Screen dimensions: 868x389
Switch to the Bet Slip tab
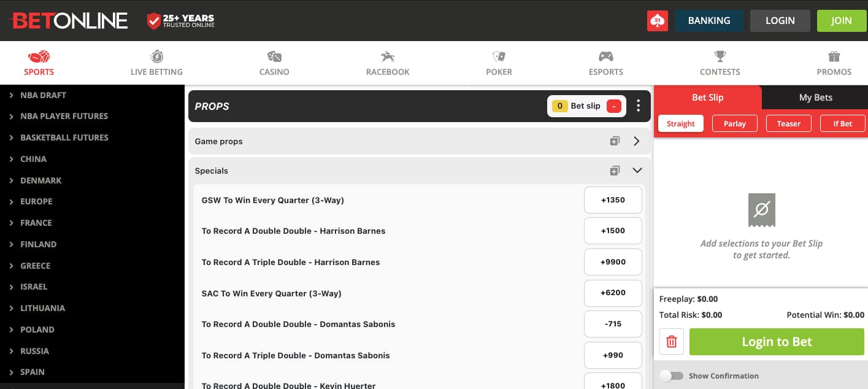pyautogui.click(x=707, y=98)
